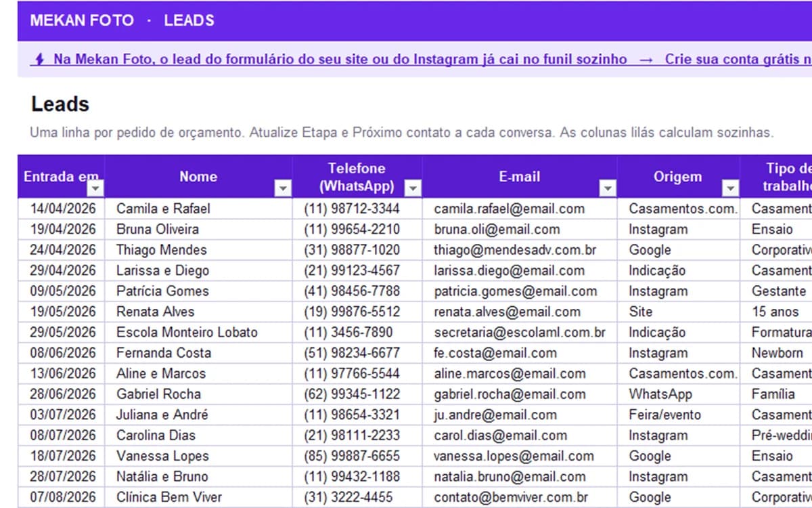Select the E-mail column header
Screen dimensions: 812x508
pos(519,177)
